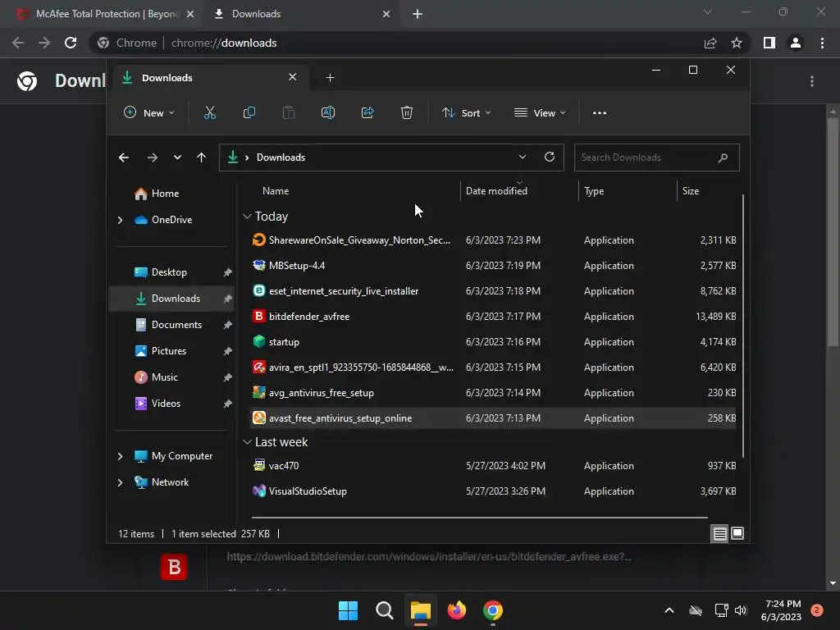Sort by Size column header
Viewport: 840px width, 630px height.
(x=691, y=190)
